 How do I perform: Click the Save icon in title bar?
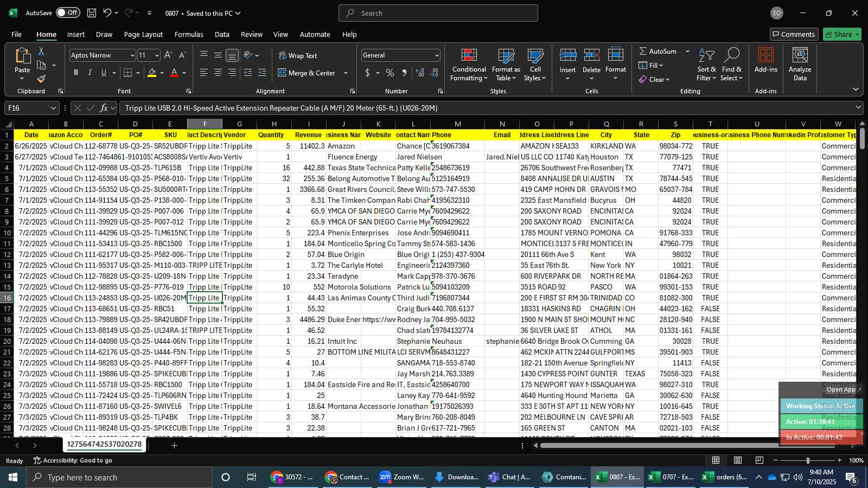tap(92, 13)
